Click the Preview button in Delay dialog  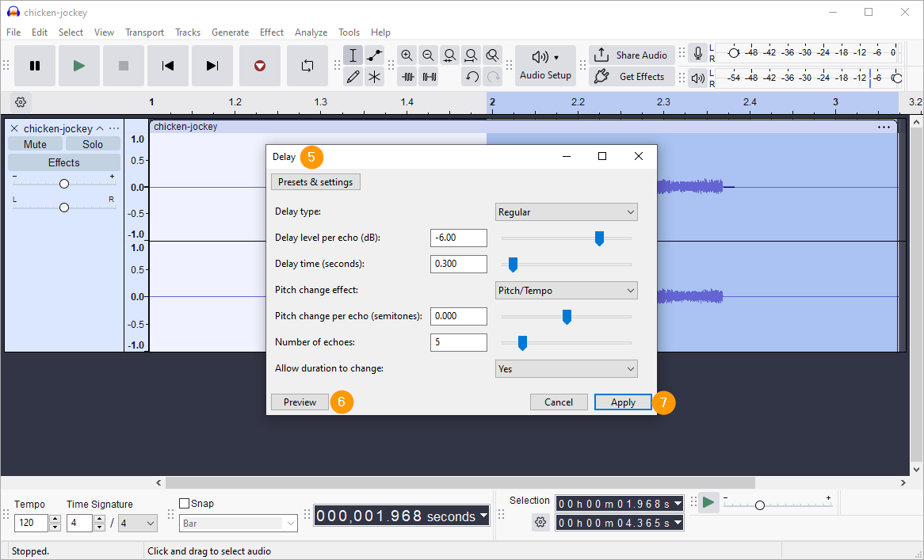[x=300, y=402]
